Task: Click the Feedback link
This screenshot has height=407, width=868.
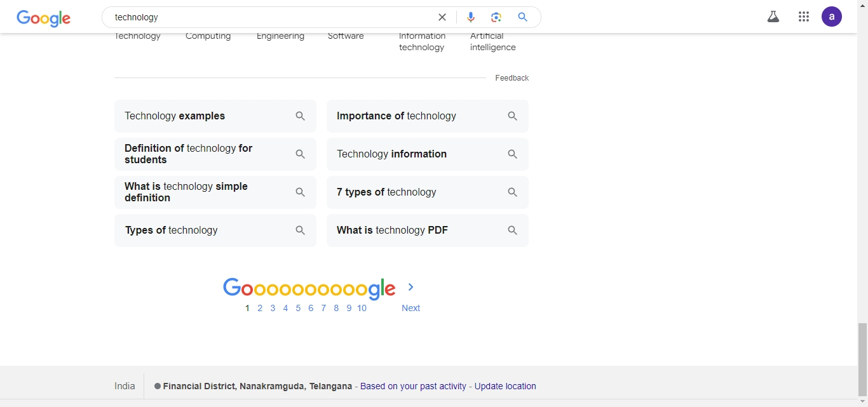Action: [x=512, y=78]
